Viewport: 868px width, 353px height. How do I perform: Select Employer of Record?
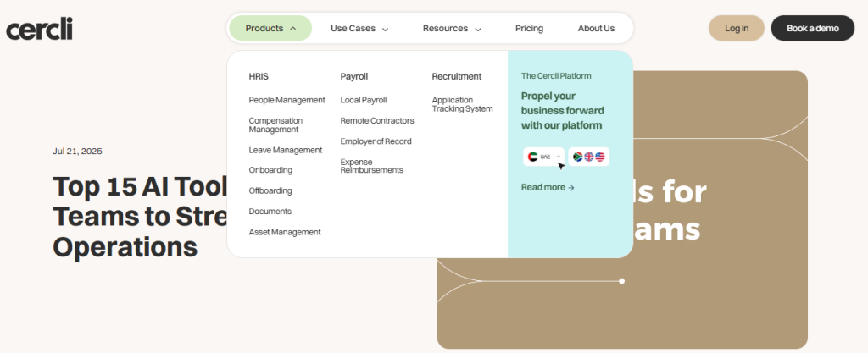click(376, 141)
